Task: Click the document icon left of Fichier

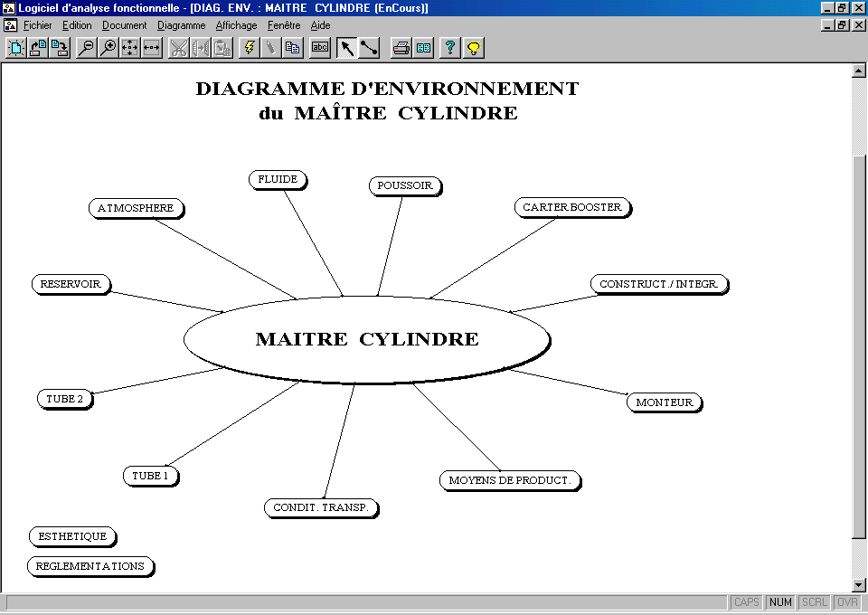Action: click(10, 25)
